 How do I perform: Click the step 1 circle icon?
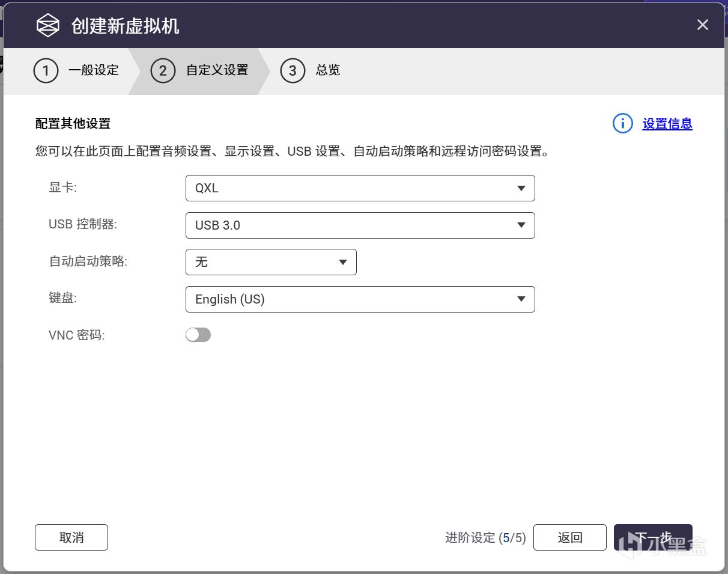[46, 71]
